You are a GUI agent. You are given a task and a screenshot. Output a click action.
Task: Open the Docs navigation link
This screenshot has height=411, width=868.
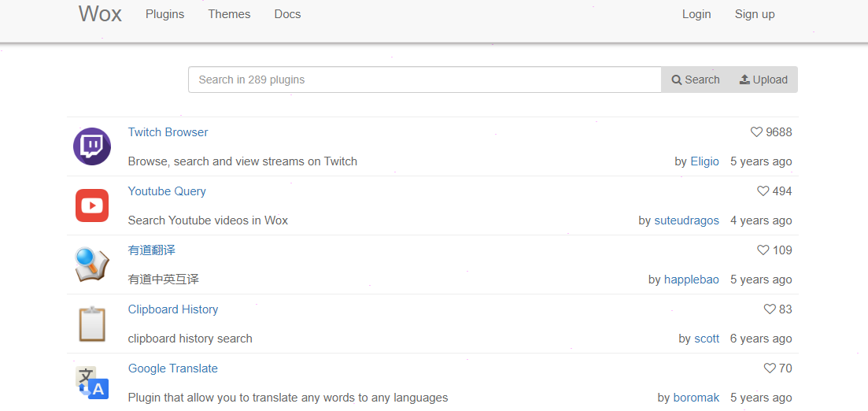[x=287, y=14]
